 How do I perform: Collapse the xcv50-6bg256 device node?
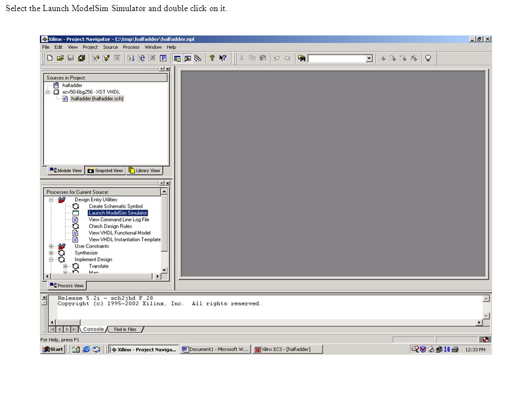(x=48, y=92)
